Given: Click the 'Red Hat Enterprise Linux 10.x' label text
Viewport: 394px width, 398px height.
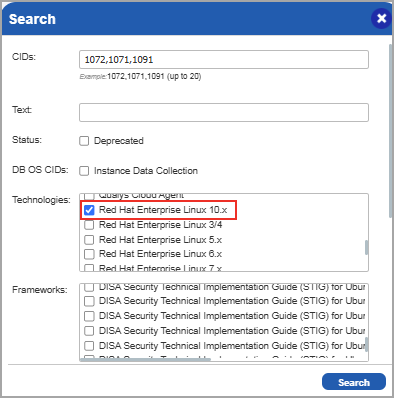Looking at the screenshot, I should coord(163,210).
